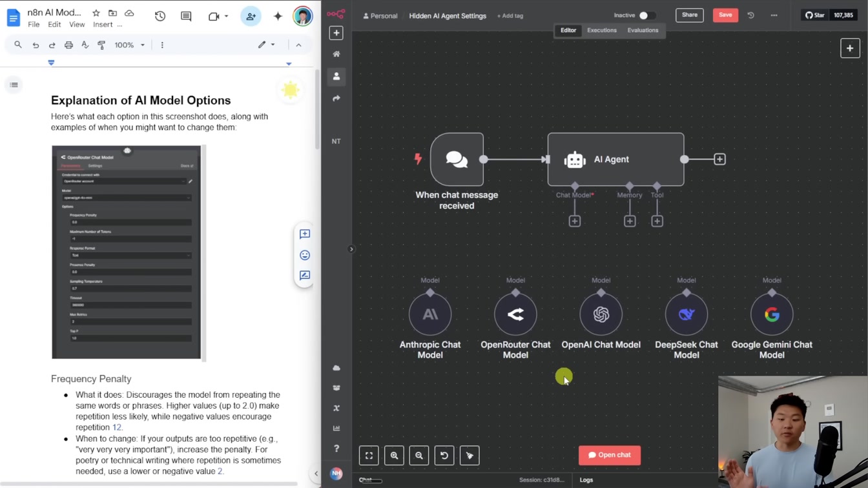Show the document outline list icon
Screen dimensions: 868x488
(x=14, y=85)
